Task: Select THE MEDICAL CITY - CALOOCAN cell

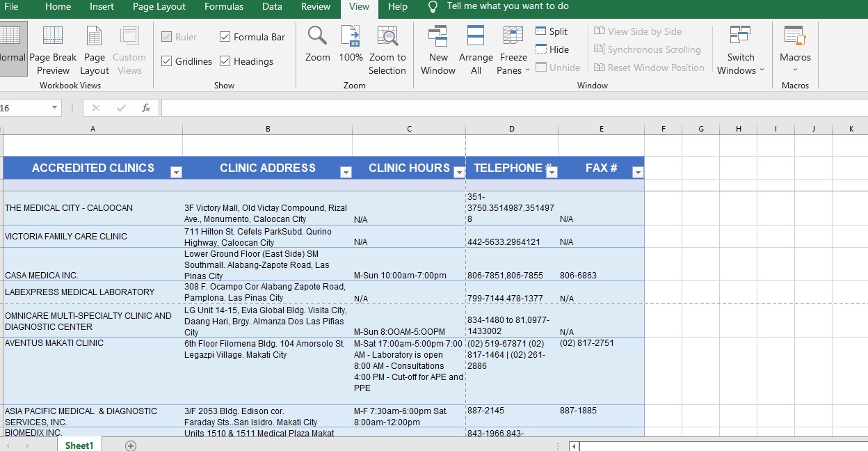Action: pos(93,208)
